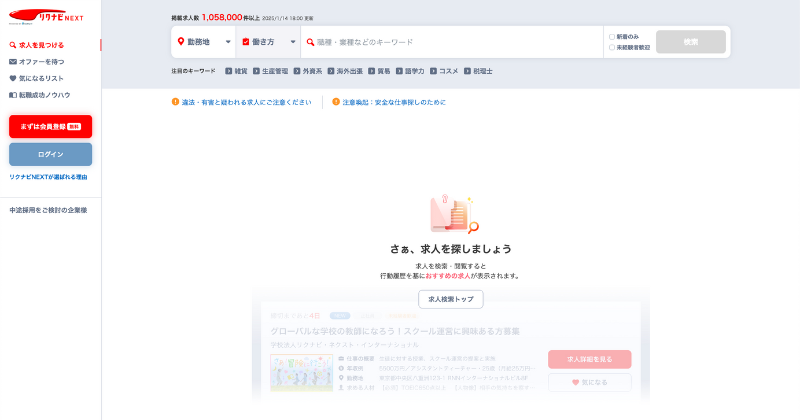800x420 pixels.
Task: Select the コスメ featured keyword
Action: point(444,71)
